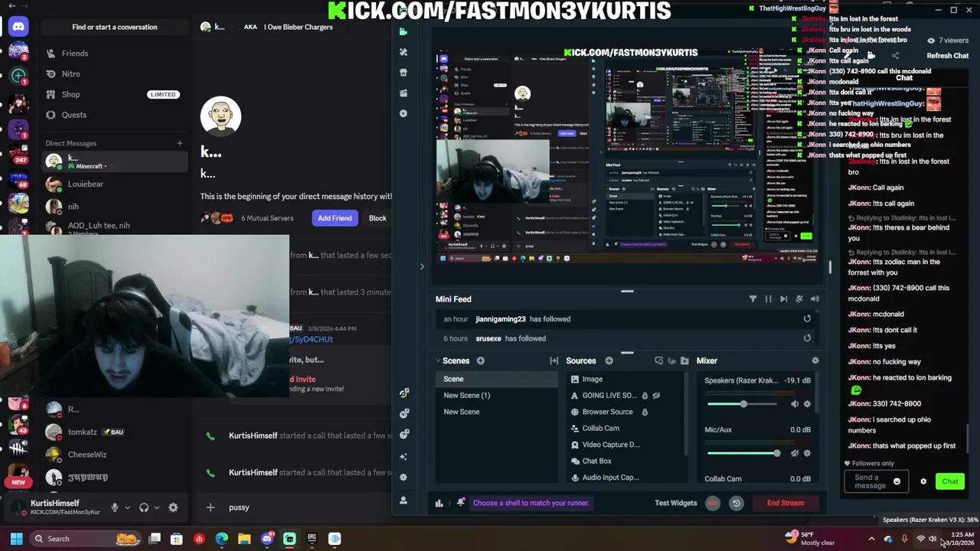Pause the Mini Feed alert queue
Image resolution: width=980 pixels, height=551 pixels.
coord(768,299)
